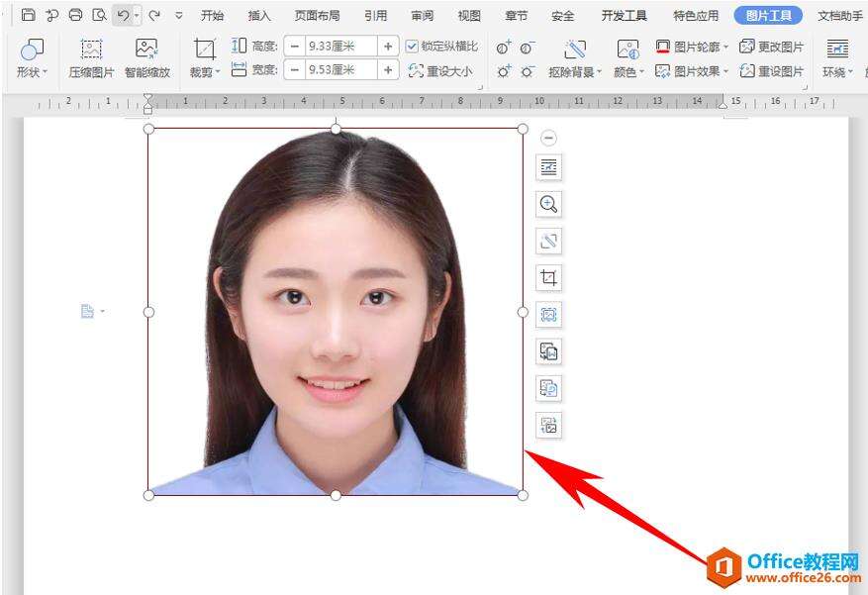
Task: Open the 安全 (Security) tab
Action: pos(563,16)
